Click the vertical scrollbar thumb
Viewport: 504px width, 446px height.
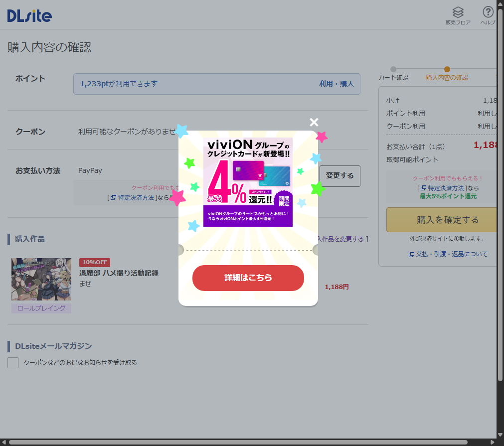(x=500, y=196)
